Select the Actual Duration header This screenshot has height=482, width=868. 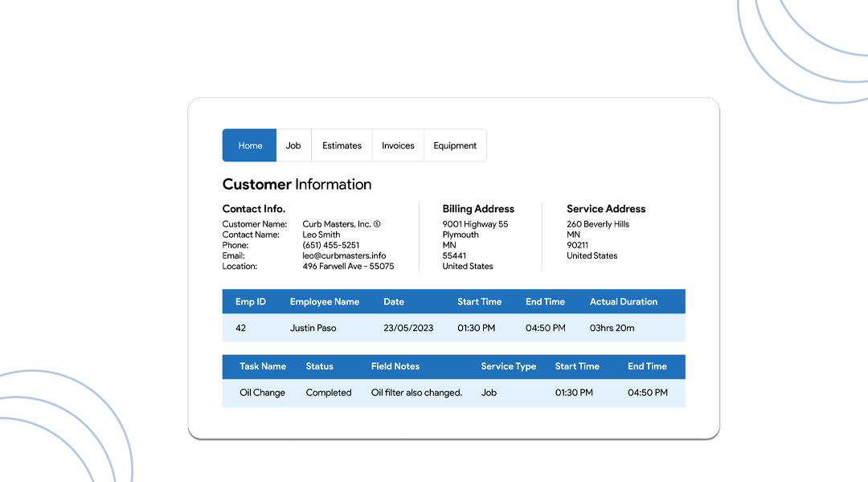[x=624, y=301]
